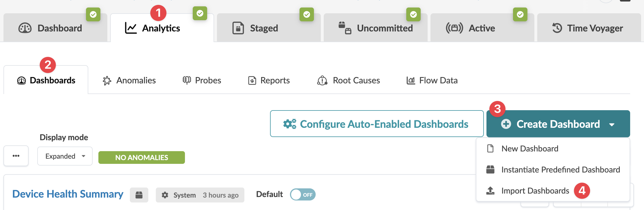The width and height of the screenshot is (644, 210).
Task: Click the green check badge on Dashboard tab
Action: 93,14
